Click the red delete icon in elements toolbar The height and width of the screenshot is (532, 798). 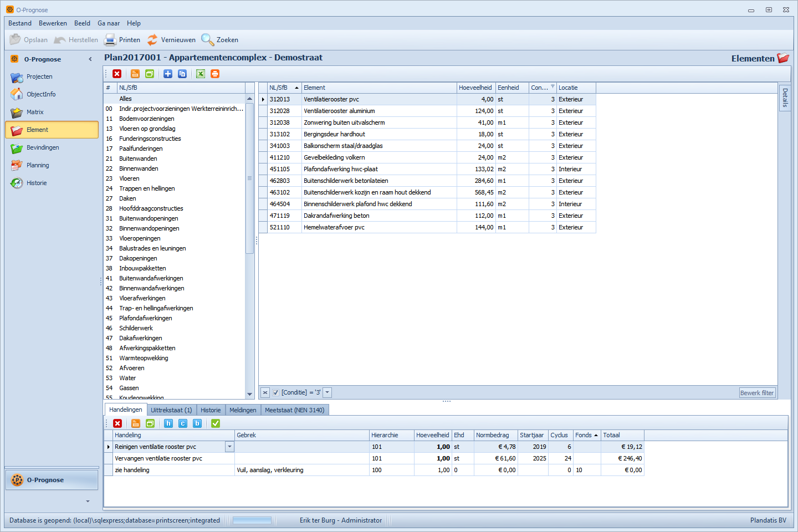click(117, 74)
